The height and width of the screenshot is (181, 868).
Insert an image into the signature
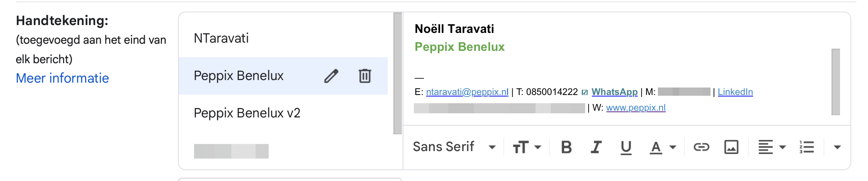pyautogui.click(x=731, y=147)
